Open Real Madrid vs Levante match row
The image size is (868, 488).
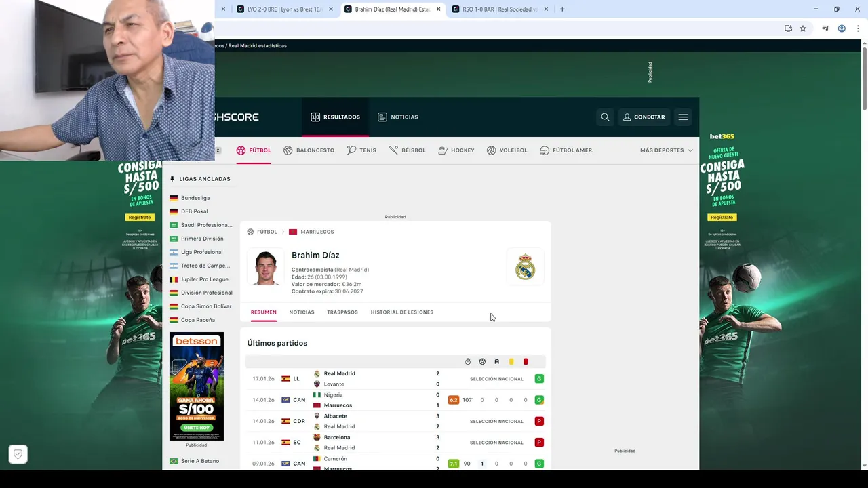click(x=395, y=379)
